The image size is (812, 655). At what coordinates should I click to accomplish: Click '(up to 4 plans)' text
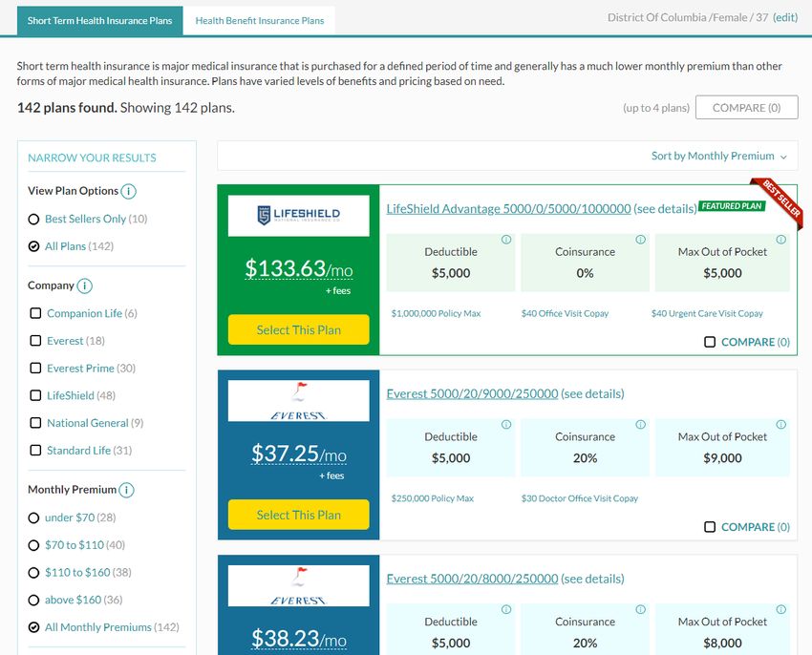[x=656, y=108]
